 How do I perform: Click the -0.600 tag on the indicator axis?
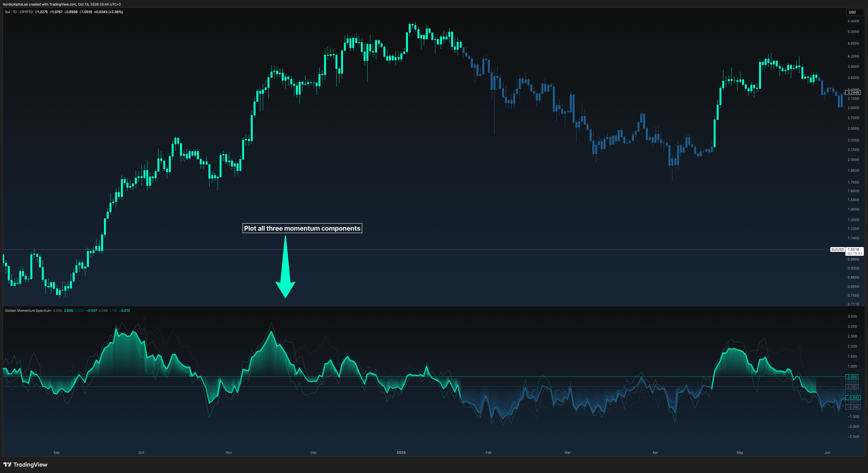[x=853, y=402]
